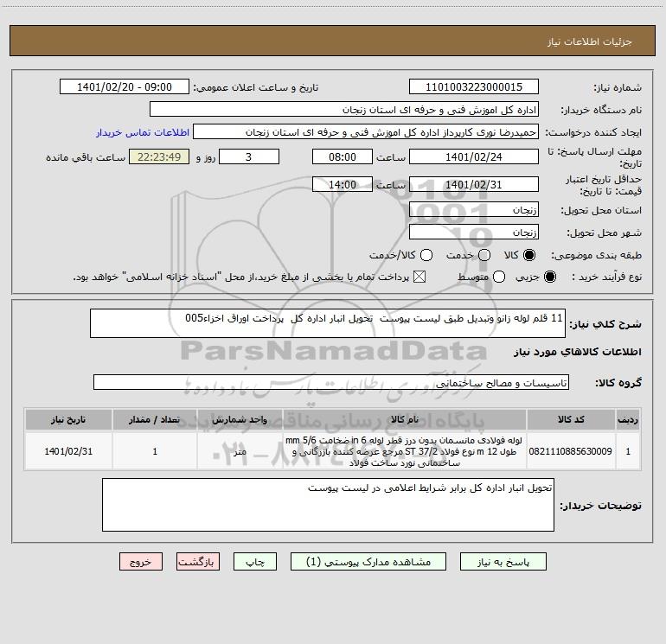Click product code 0821110885630009 cell
Image resolution: width=666 pixels, height=644 pixels.
[x=571, y=451]
